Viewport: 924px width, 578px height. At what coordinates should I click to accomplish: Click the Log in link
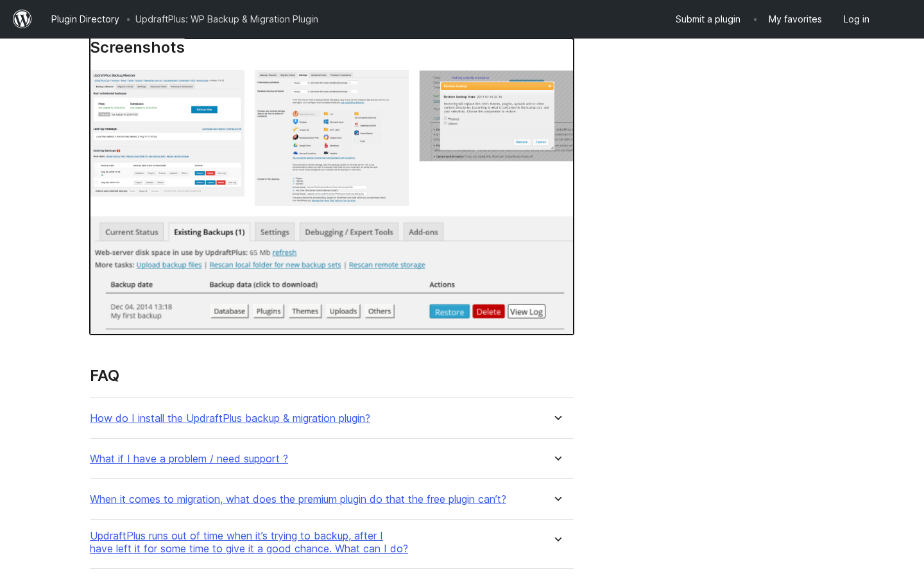pos(856,19)
